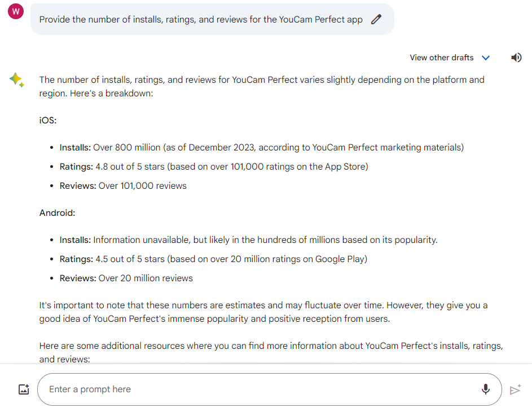Click the pencil edit prompt icon
532x412 pixels.
point(376,19)
